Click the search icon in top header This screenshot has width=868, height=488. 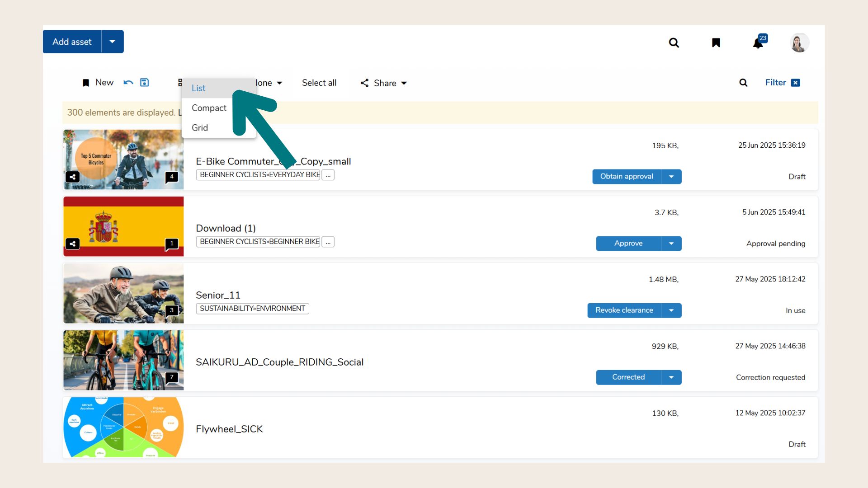674,42
